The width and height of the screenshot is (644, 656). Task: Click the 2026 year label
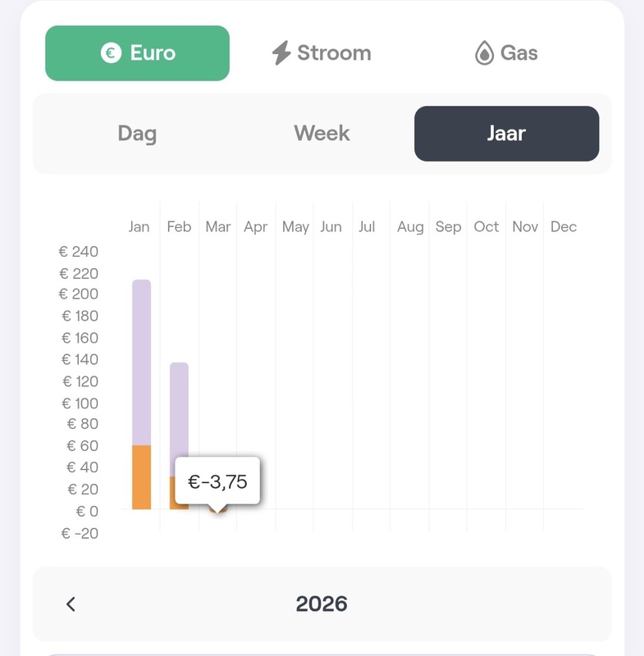point(322,604)
